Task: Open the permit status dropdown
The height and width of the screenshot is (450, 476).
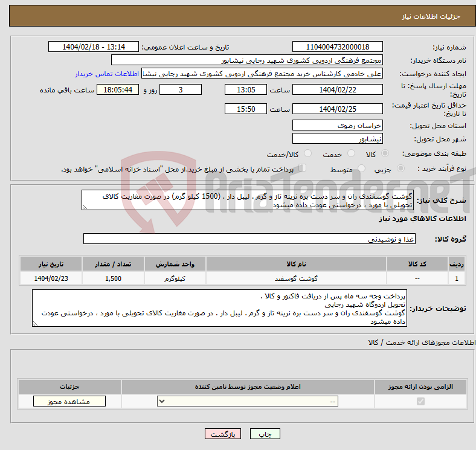Action: (x=248, y=402)
